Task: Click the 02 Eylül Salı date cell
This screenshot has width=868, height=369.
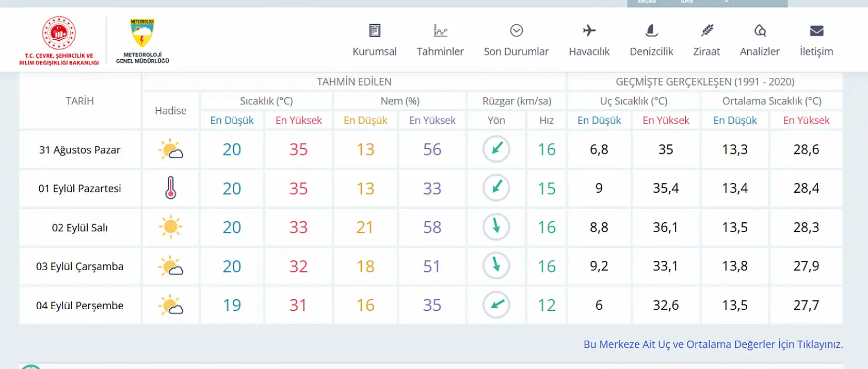Action: pyautogui.click(x=79, y=228)
